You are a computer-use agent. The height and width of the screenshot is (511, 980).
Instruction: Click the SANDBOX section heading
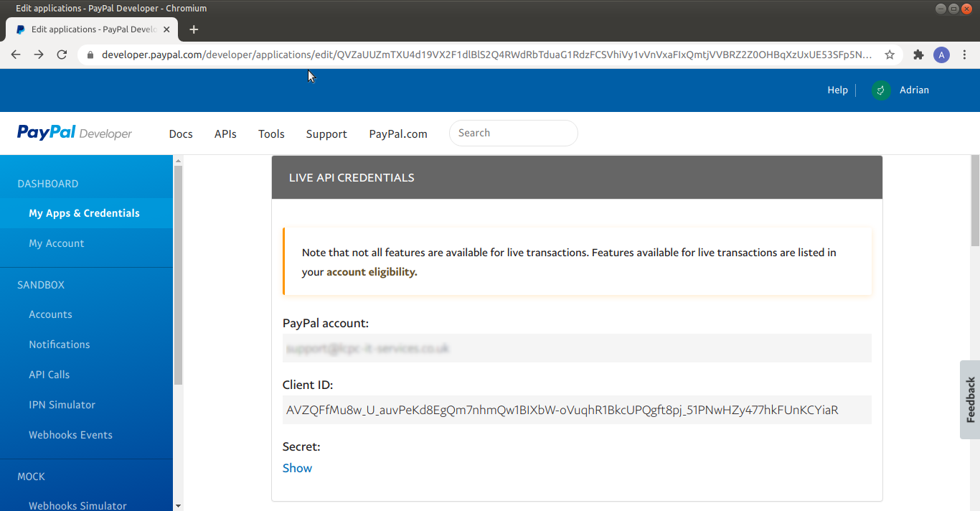click(41, 285)
